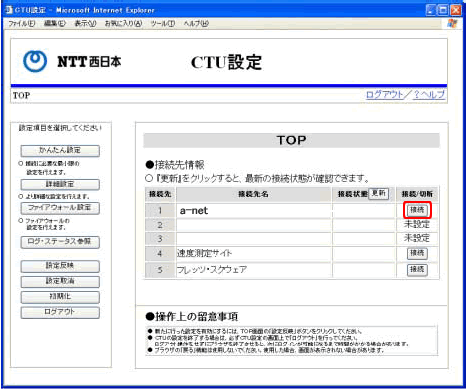466x390 pixels.
Task: Click the 設定反映 button
Action: point(60,266)
